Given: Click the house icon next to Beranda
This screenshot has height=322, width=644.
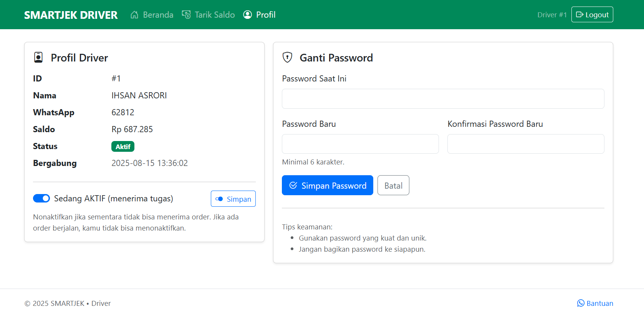Looking at the screenshot, I should pos(134,15).
